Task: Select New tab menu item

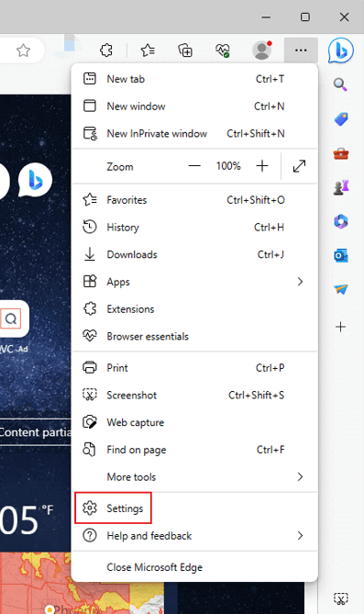Action: [194, 79]
